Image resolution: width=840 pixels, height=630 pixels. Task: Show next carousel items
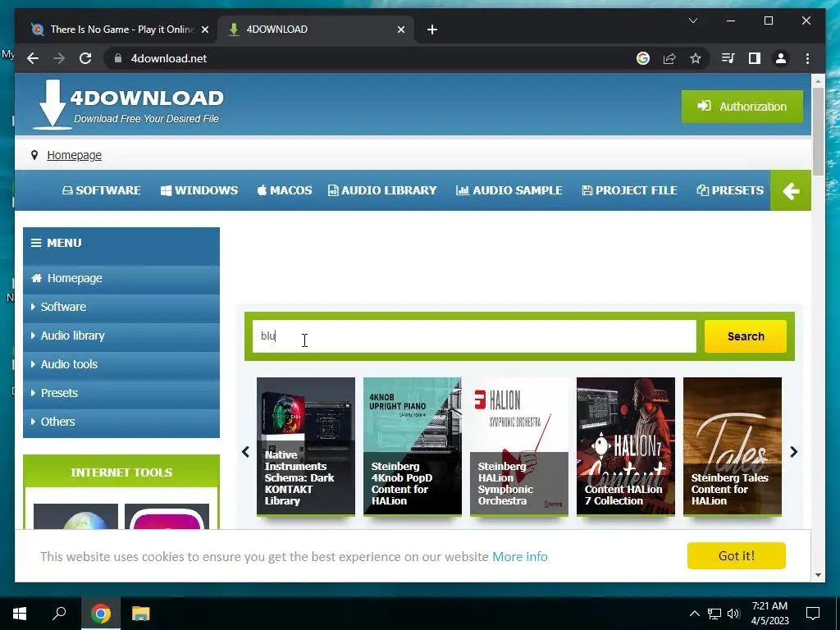pyautogui.click(x=793, y=452)
